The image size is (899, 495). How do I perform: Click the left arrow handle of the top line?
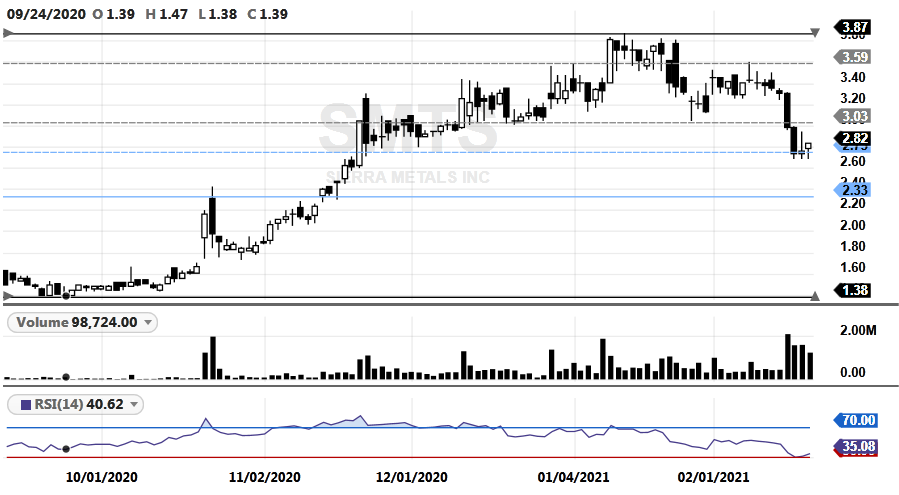[x=7, y=34]
